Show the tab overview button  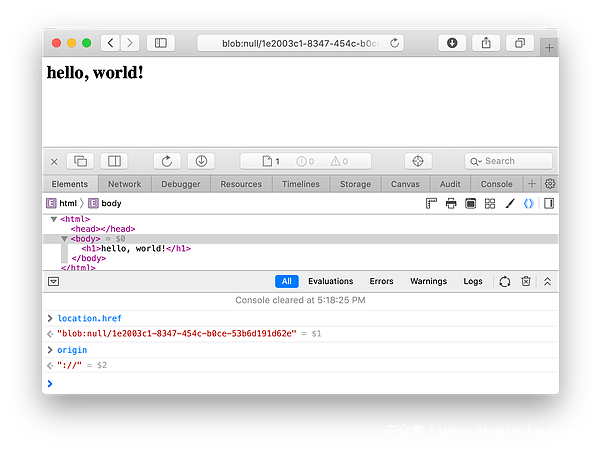[x=520, y=43]
